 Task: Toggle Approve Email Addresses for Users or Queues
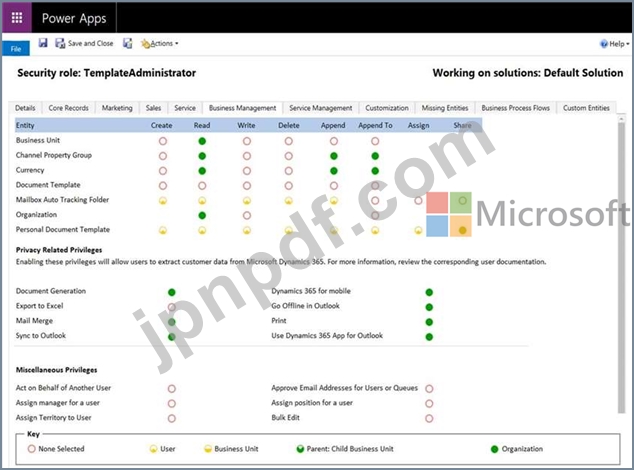pos(429,389)
